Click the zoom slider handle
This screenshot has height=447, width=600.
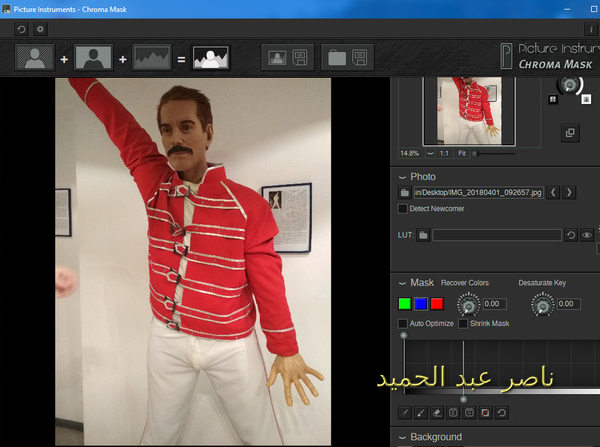coord(475,153)
